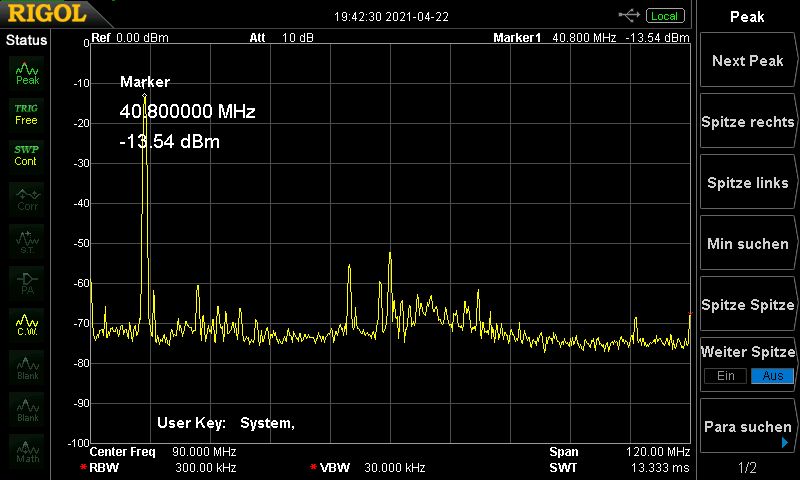Click the -50 amplitude axis label
The height and width of the screenshot is (480, 800).
81,243
